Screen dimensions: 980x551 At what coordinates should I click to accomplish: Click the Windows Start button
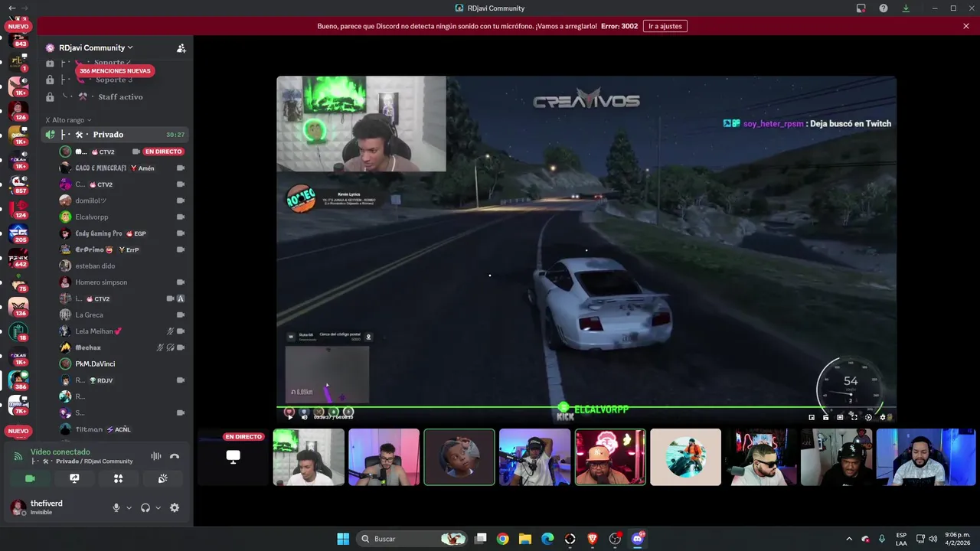343,539
